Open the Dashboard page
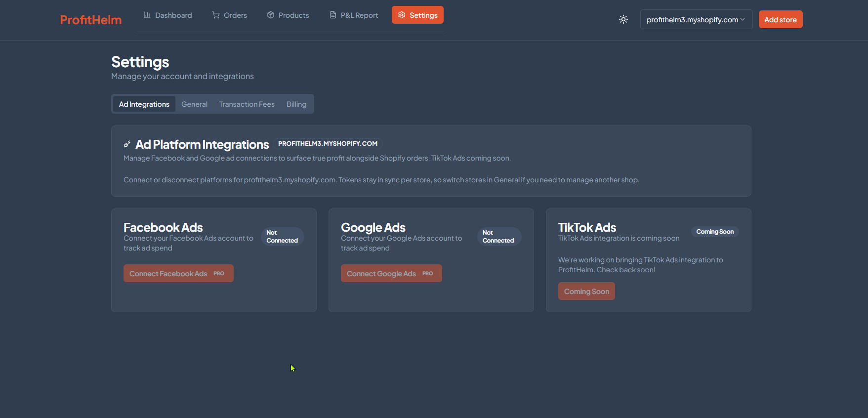The height and width of the screenshot is (418, 868). (x=167, y=15)
